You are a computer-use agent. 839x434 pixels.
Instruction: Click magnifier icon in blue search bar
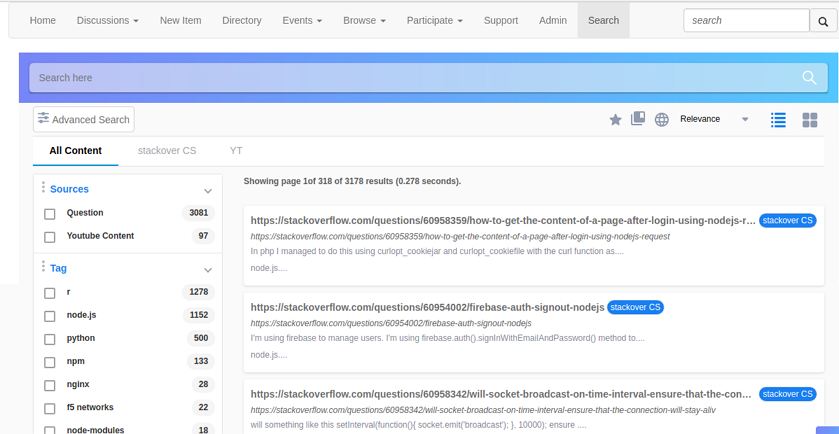(x=809, y=78)
